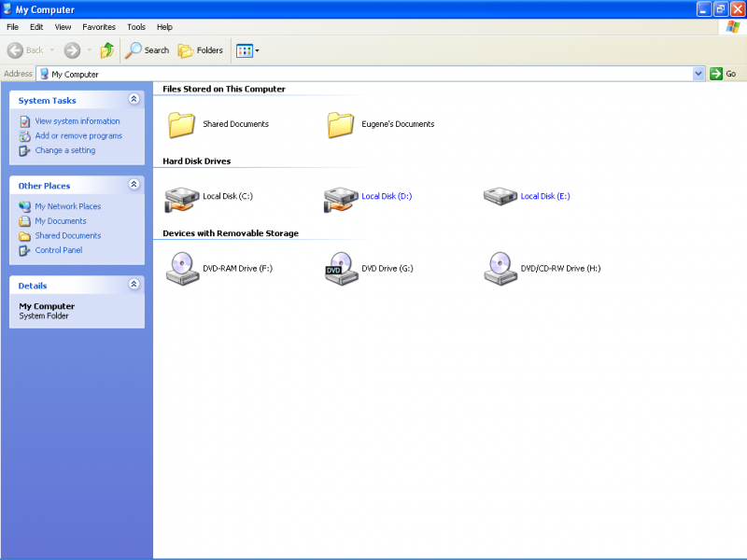Select the DVD Drive (G:) icon
Viewport: 747px width, 560px height.
point(341,269)
